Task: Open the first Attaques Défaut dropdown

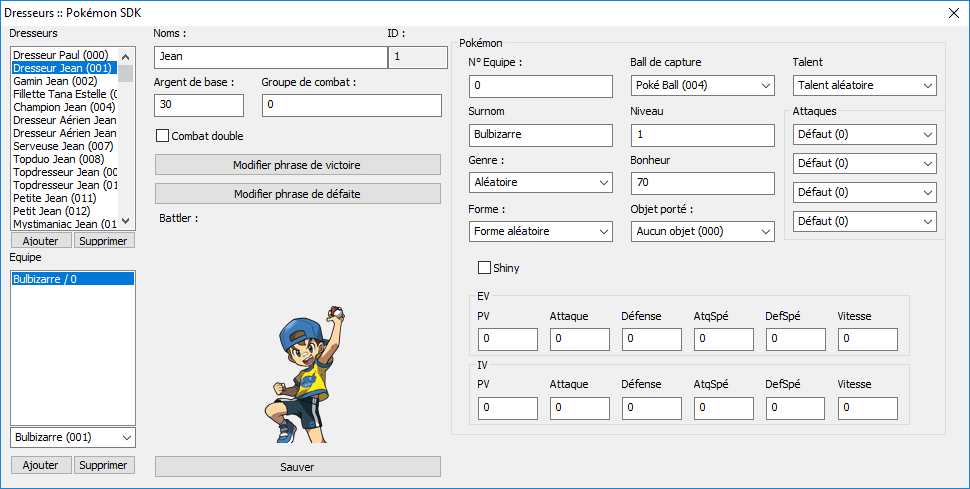Action: (x=865, y=134)
